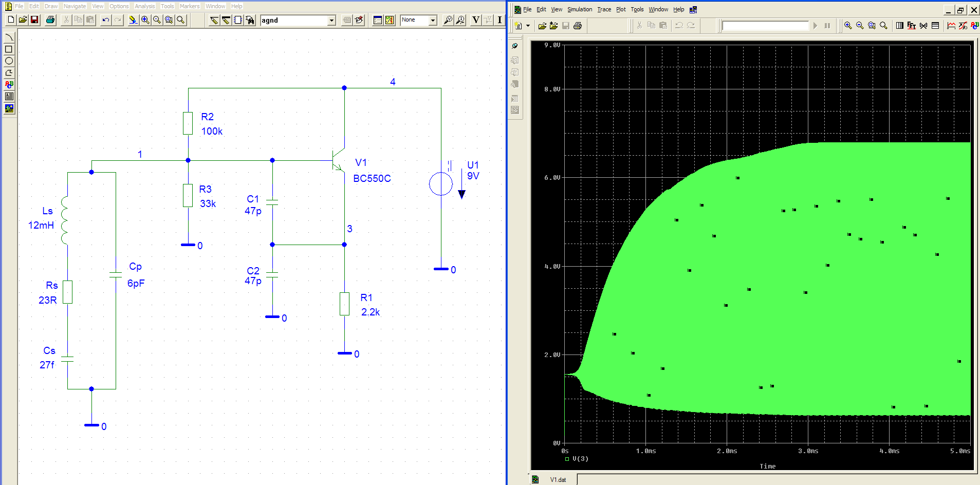
Task: Open schematic Navigate menu
Action: (75, 6)
